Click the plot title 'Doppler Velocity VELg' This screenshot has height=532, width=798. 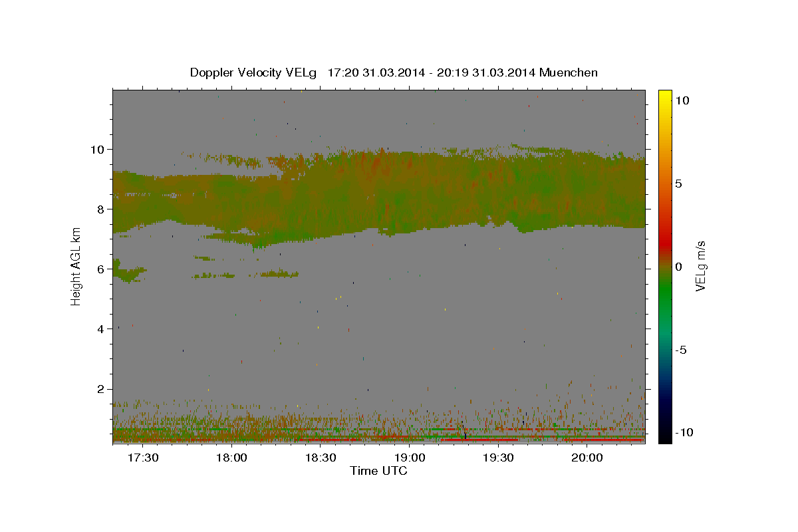[x=255, y=72]
